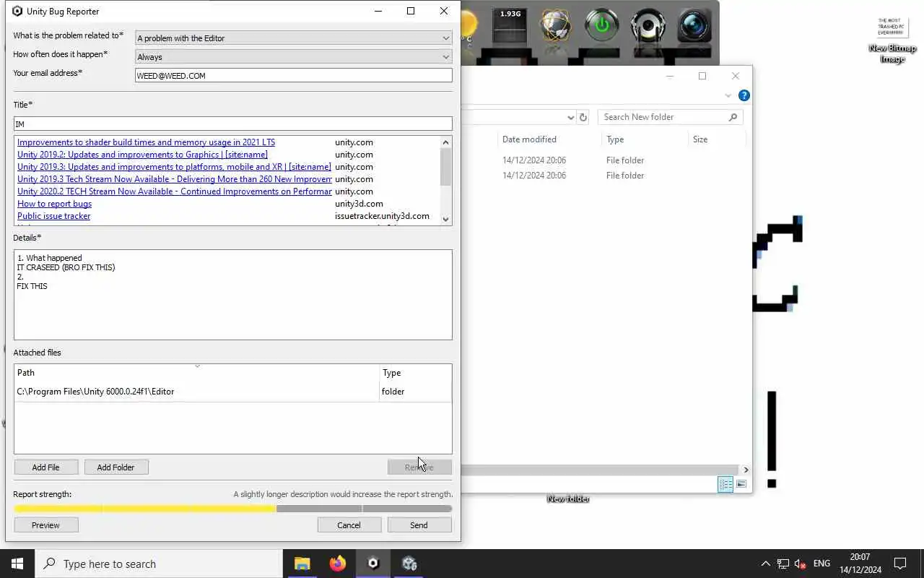Expand the File Explorer ribbon chevron
Image resolution: width=924 pixels, height=578 pixels.
pyautogui.click(x=727, y=95)
